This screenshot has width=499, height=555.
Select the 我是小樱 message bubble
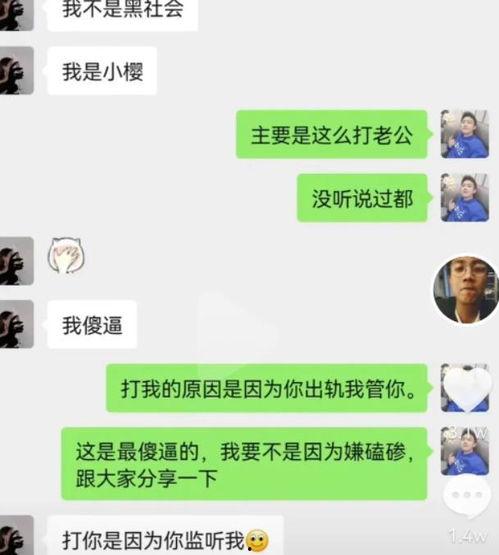click(x=102, y=71)
